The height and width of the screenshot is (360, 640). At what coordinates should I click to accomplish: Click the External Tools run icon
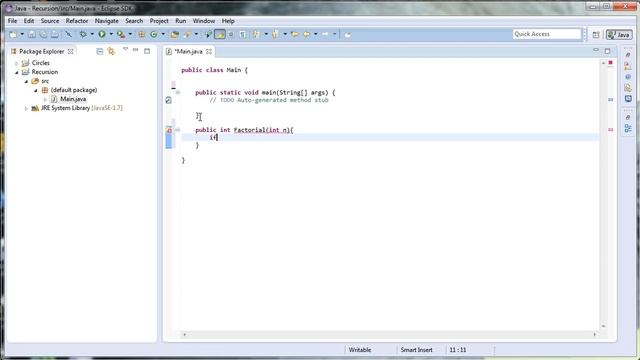[x=121, y=35]
